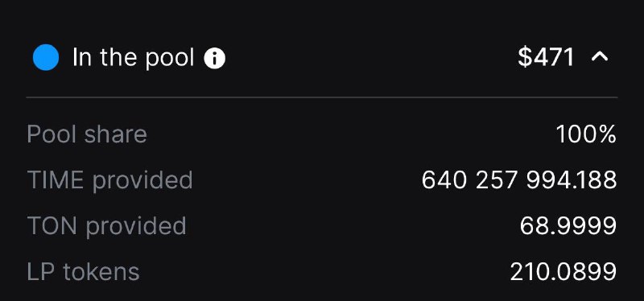Viewport: 644px width, 301px height.
Task: Select the TON provided label
Action: 107,226
